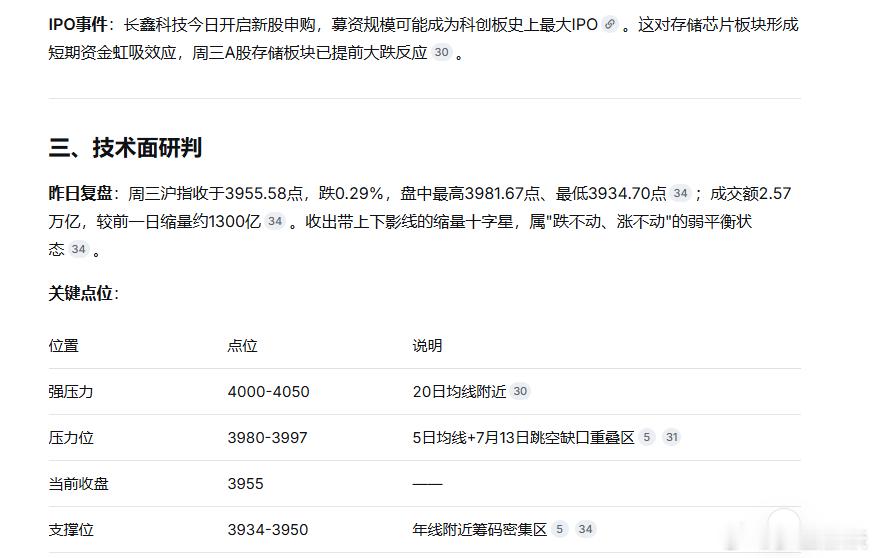Select the 压力位 row label
This screenshot has width=876, height=558.
click(x=71, y=437)
